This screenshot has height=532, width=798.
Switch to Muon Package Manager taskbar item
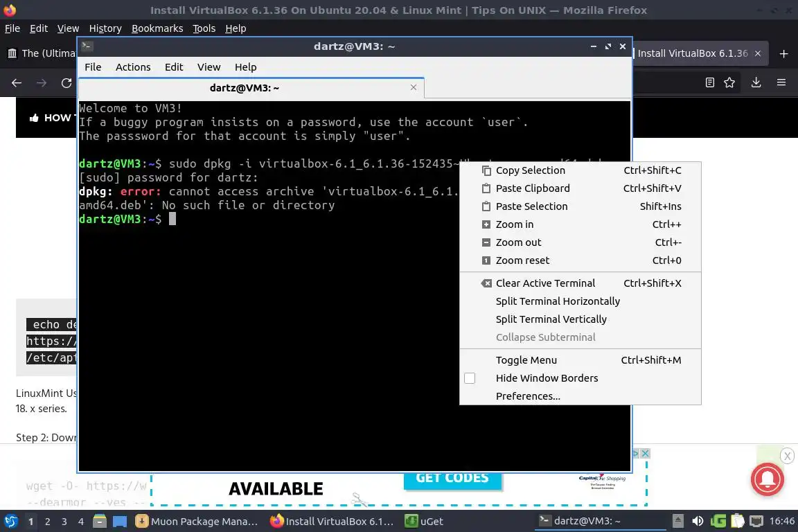(x=197, y=522)
